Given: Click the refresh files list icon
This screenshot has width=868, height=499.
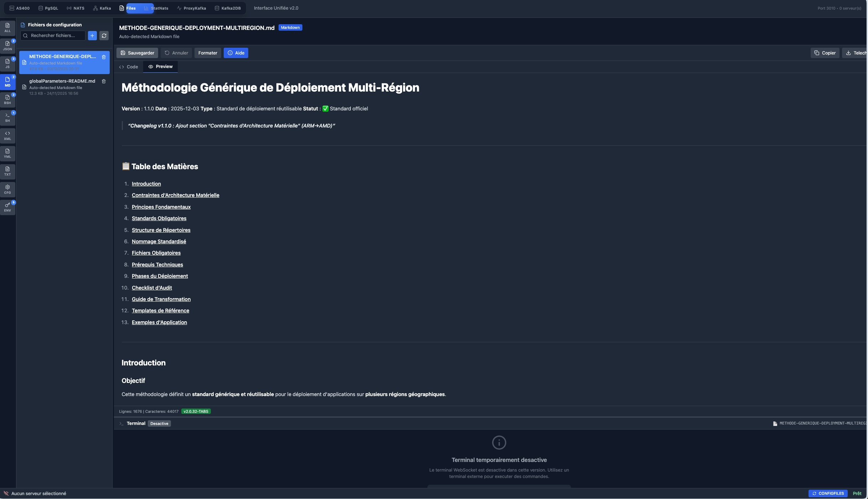Looking at the screenshot, I should click(x=104, y=36).
